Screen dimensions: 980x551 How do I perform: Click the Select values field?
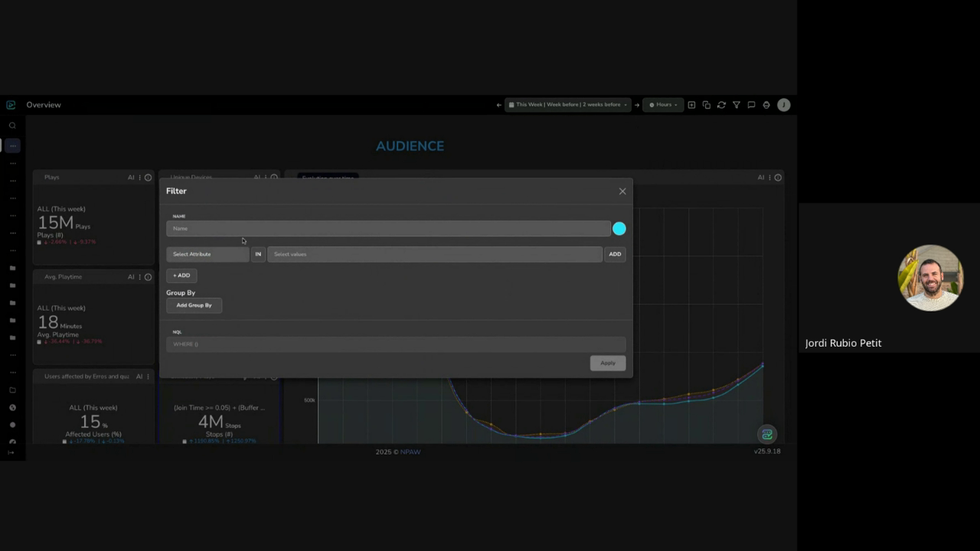[435, 254]
